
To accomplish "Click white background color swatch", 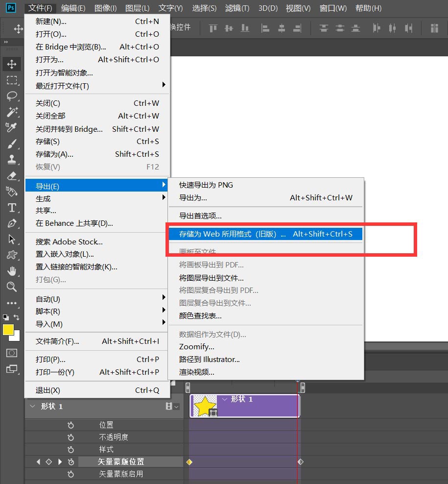I will [x=17, y=337].
